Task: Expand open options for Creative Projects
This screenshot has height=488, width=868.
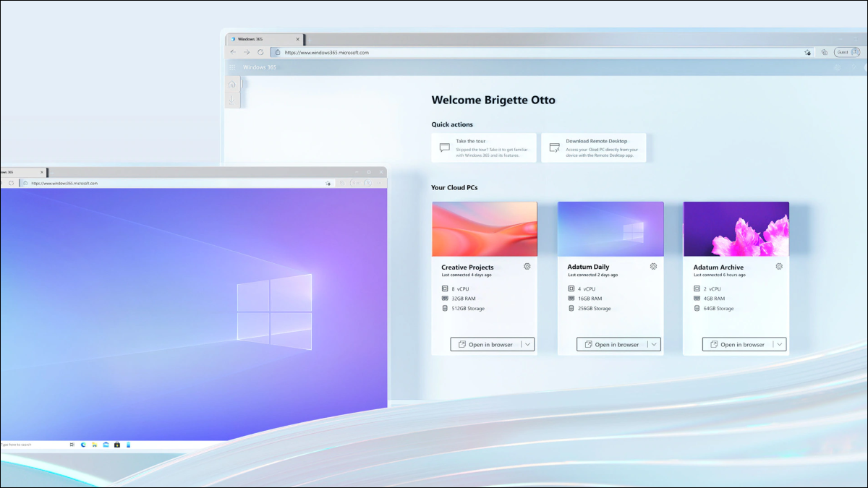Action: tap(528, 345)
